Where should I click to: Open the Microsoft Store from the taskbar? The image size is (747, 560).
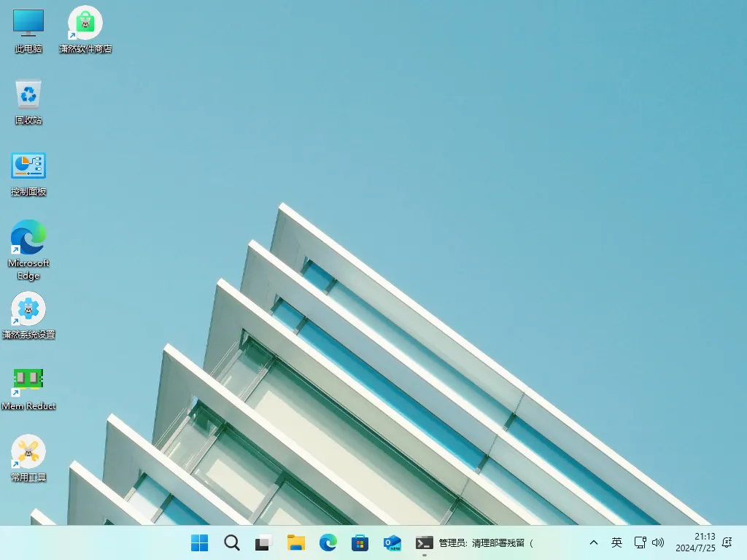[x=360, y=543]
